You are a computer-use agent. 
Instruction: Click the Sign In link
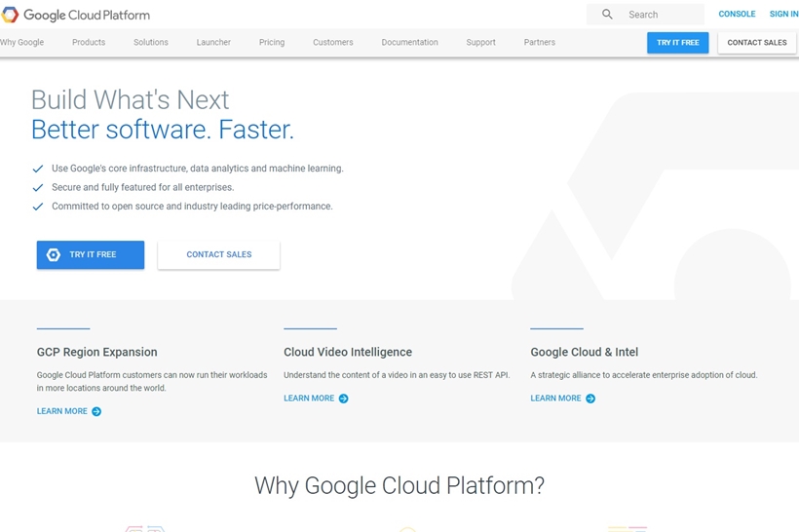click(783, 15)
